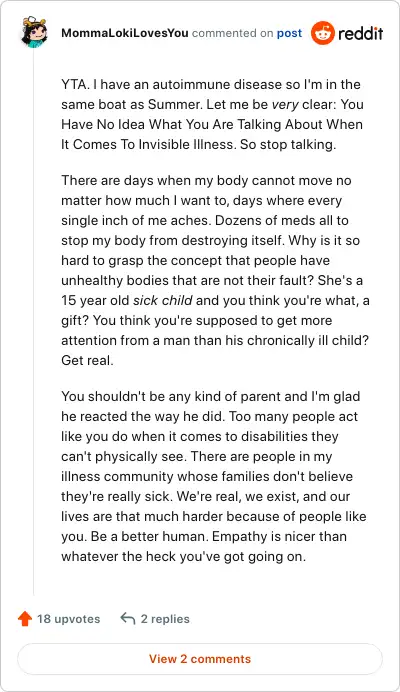Click the "reddit" wordmark
The image size is (400, 692).
[x=361, y=33]
